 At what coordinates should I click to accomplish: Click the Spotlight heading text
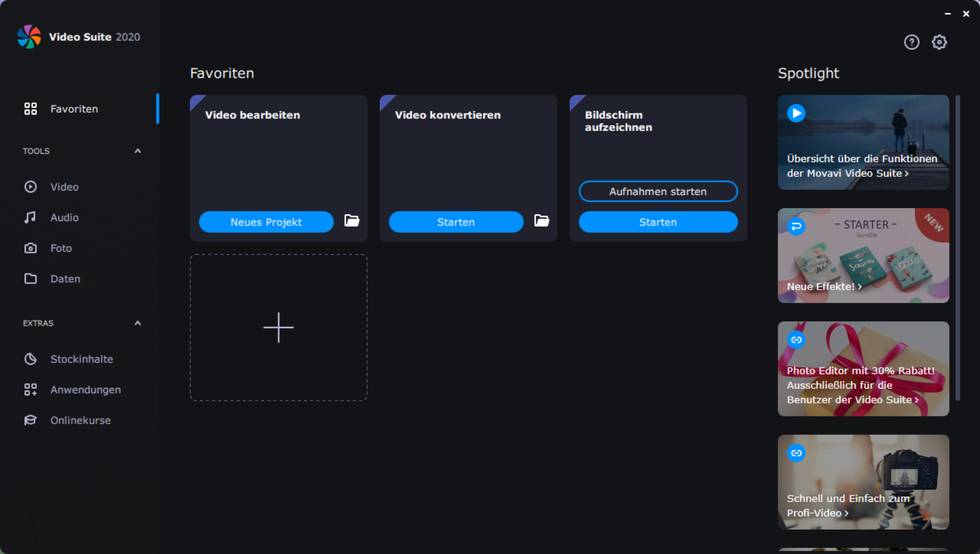tap(809, 73)
